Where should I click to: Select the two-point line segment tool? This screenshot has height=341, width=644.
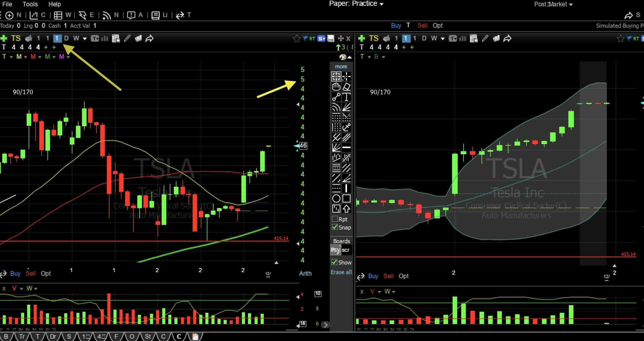coord(336,97)
